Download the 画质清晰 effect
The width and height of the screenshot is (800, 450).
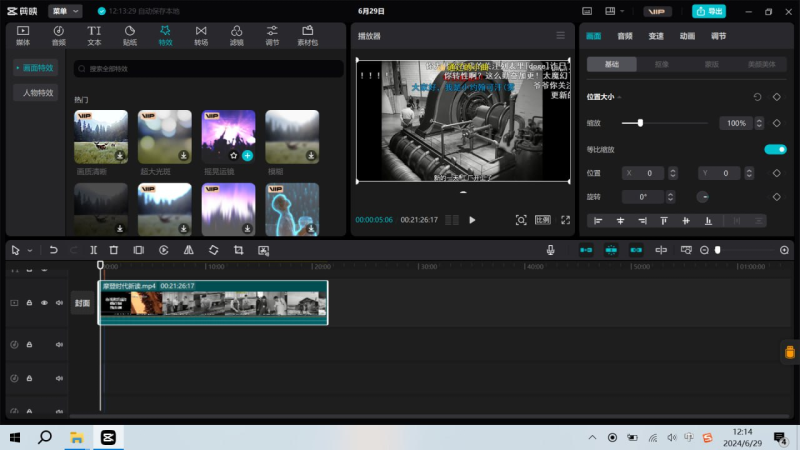coord(120,156)
